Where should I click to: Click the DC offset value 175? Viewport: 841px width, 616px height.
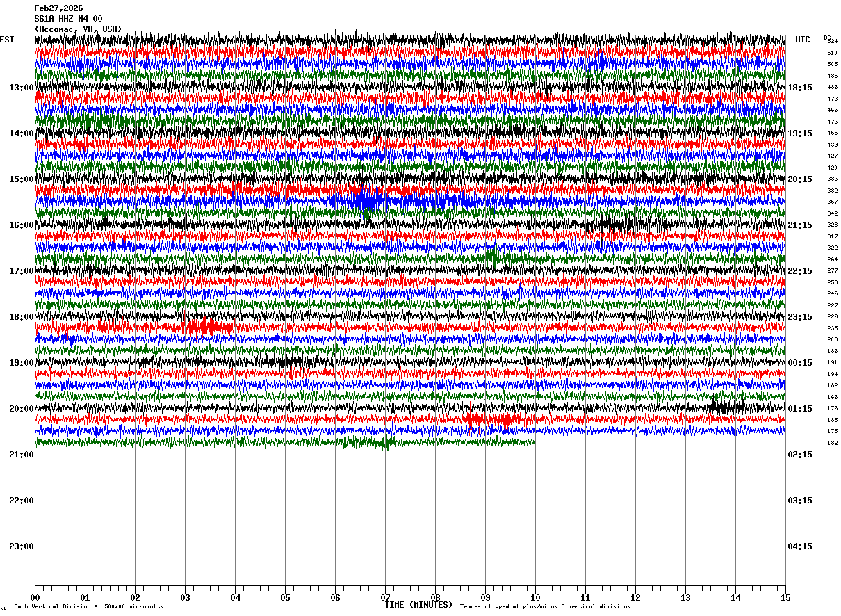pyautogui.click(x=833, y=432)
